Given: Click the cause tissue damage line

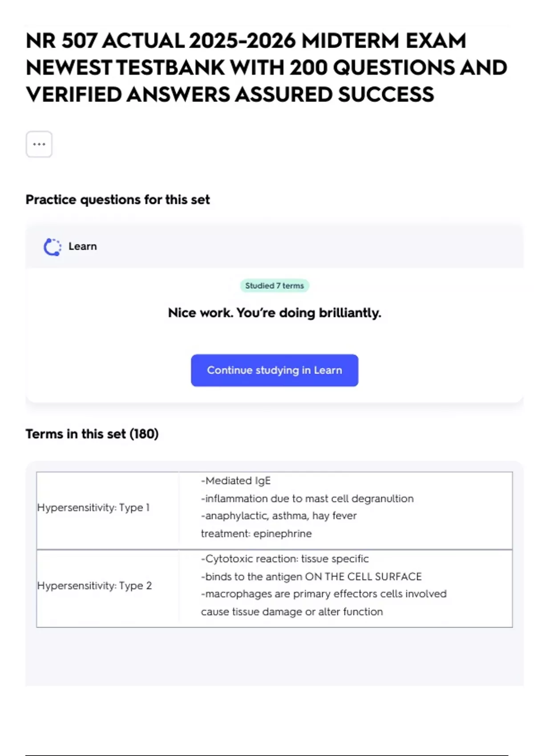Looking at the screenshot, I should pos(292,611).
